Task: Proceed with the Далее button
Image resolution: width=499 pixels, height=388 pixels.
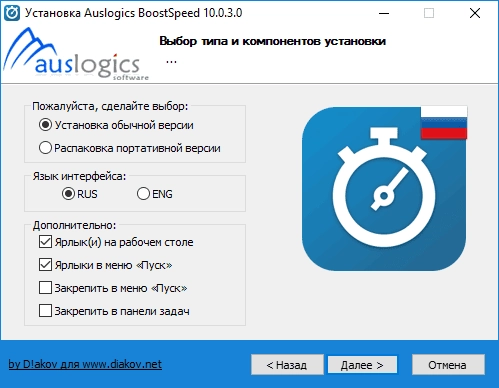Action: coord(362,365)
